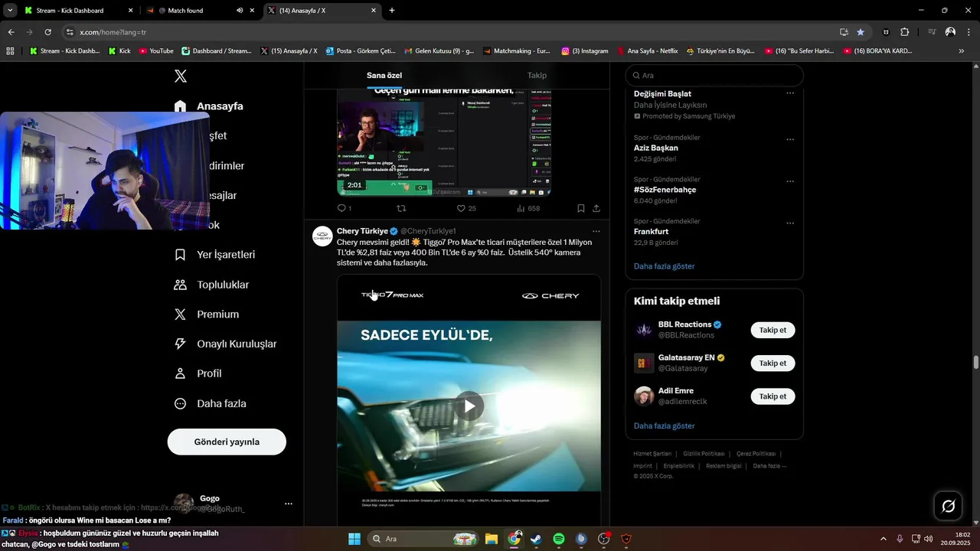Open the (3) Instagram bookmark

tap(585, 51)
